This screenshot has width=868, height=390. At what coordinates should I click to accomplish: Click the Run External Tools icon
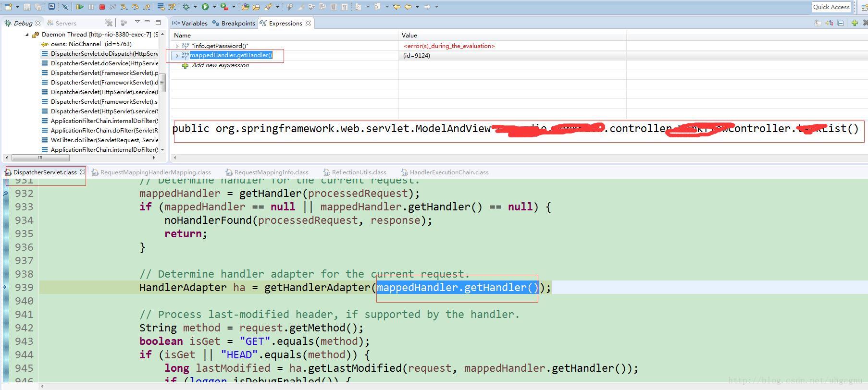224,7
